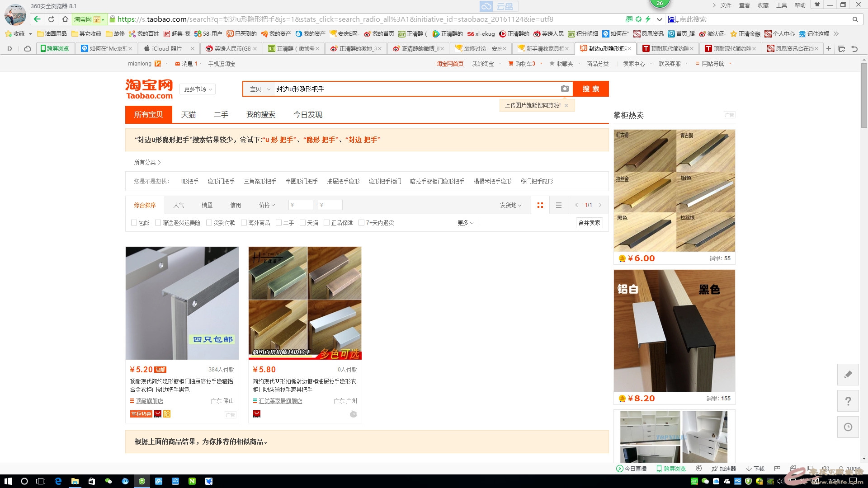
Task: Open the 发货地 location dropdown
Action: click(510, 205)
